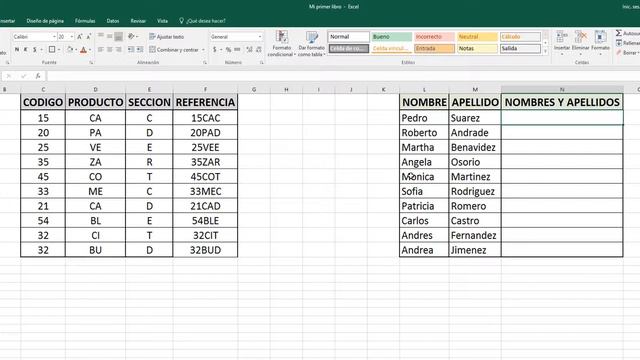Image resolution: width=640 pixels, height=360 pixels.
Task: Increase indent icon
Action: coord(140,49)
